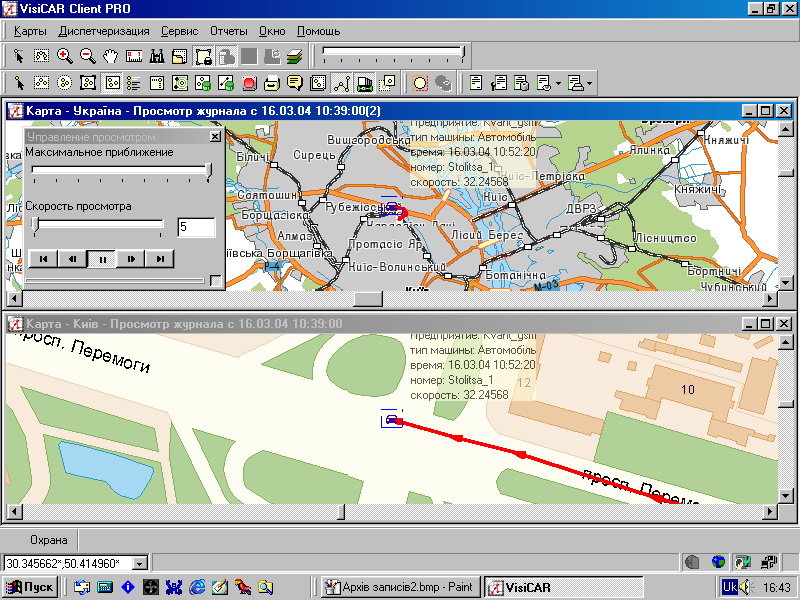Select the dotted rectangle zigzag selection tool
The image size is (800, 600).
pos(41,83)
